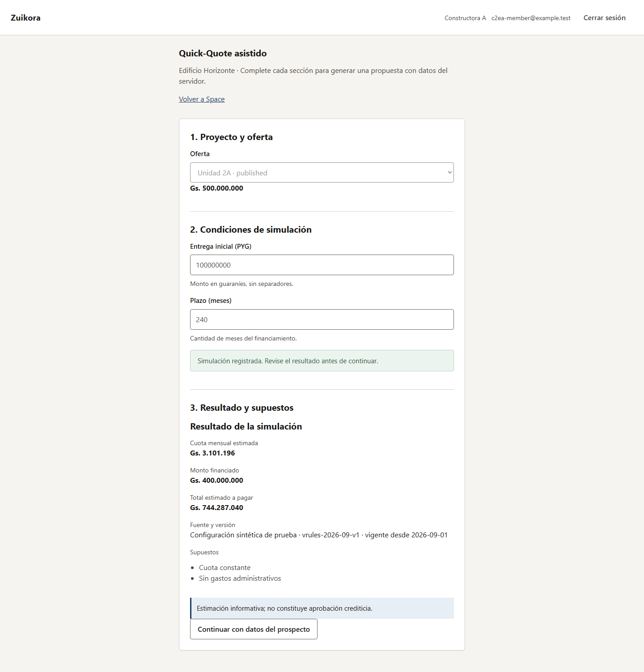Click the 2. Condiciones de simulación heading

(251, 230)
